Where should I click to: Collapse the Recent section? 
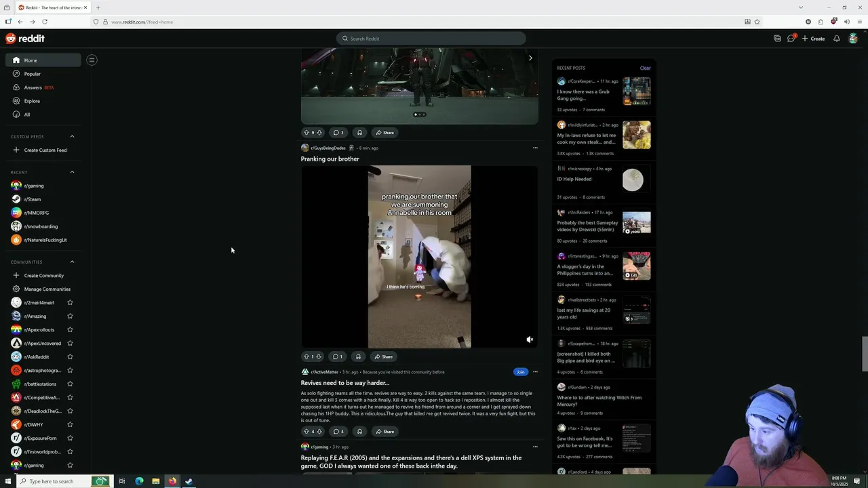coord(72,172)
